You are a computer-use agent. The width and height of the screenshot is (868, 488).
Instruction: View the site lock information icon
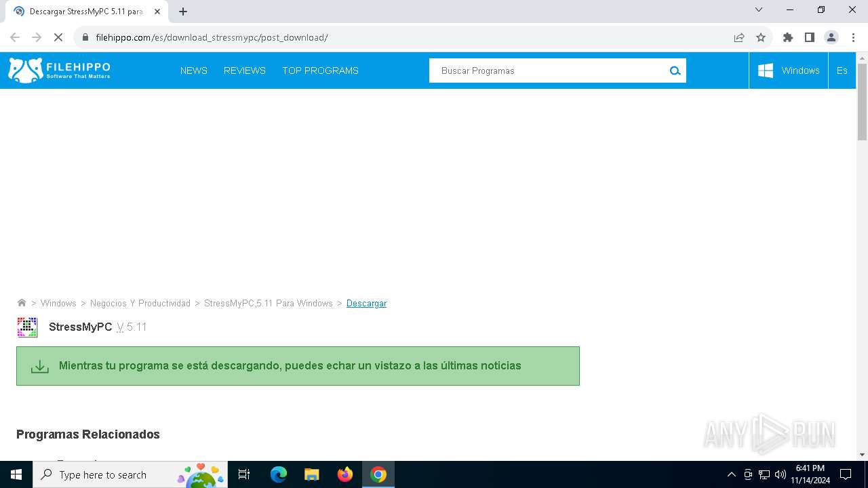85,37
